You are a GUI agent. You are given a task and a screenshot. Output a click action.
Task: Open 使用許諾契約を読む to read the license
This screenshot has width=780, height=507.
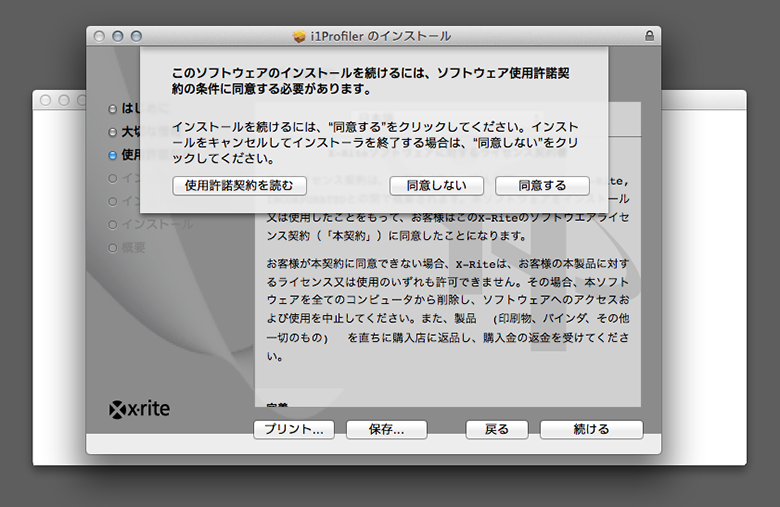coord(239,186)
